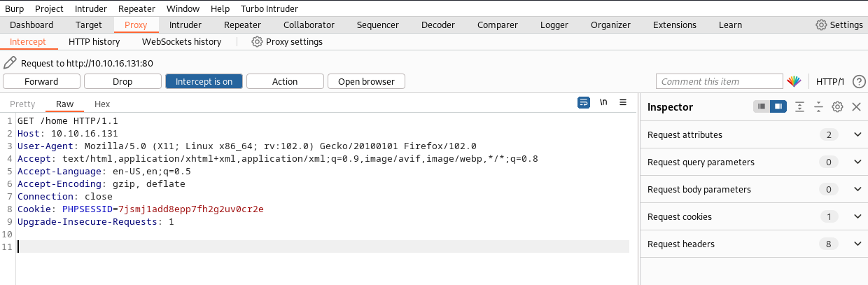
Task: Open the editor hamburger options menu
Action: coord(623,103)
